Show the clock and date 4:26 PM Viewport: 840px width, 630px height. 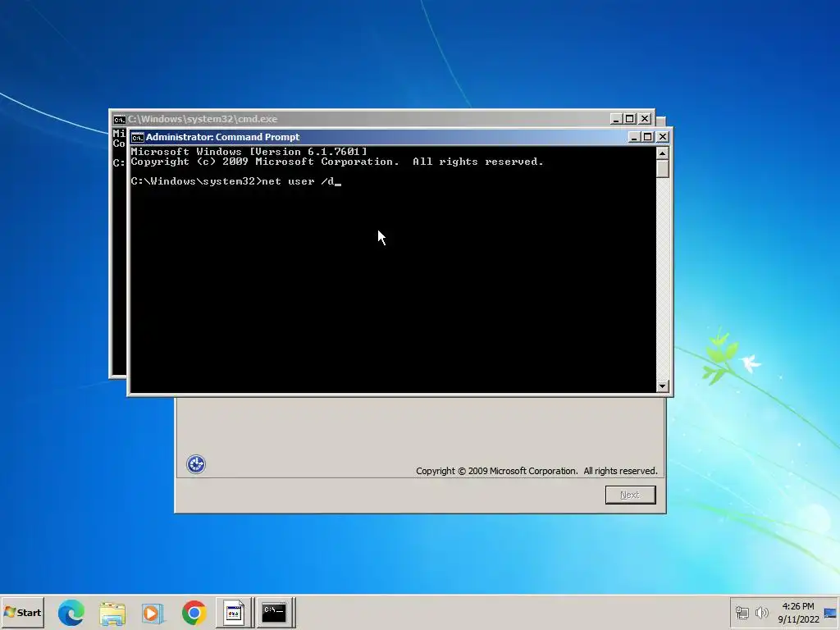pos(798,613)
